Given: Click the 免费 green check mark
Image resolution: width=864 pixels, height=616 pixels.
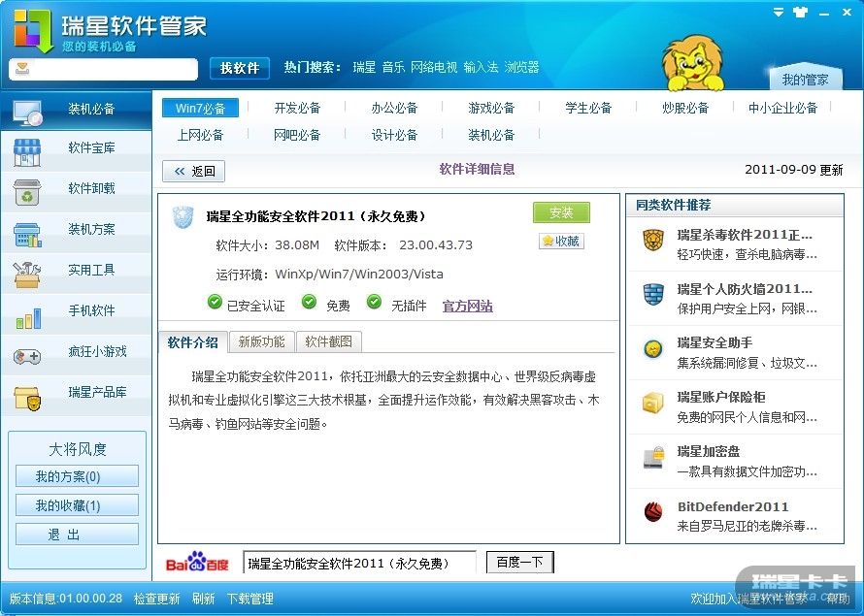Looking at the screenshot, I should point(309,302).
